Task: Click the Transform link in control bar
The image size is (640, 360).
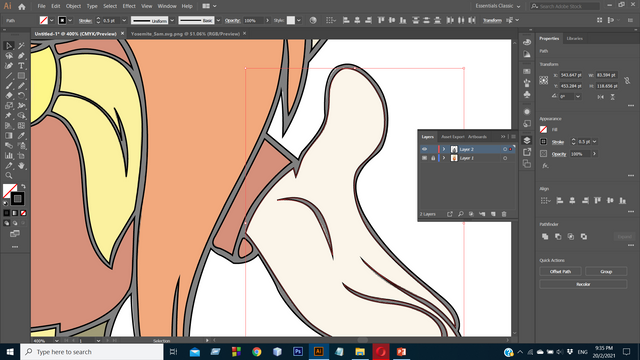Action: [x=492, y=20]
